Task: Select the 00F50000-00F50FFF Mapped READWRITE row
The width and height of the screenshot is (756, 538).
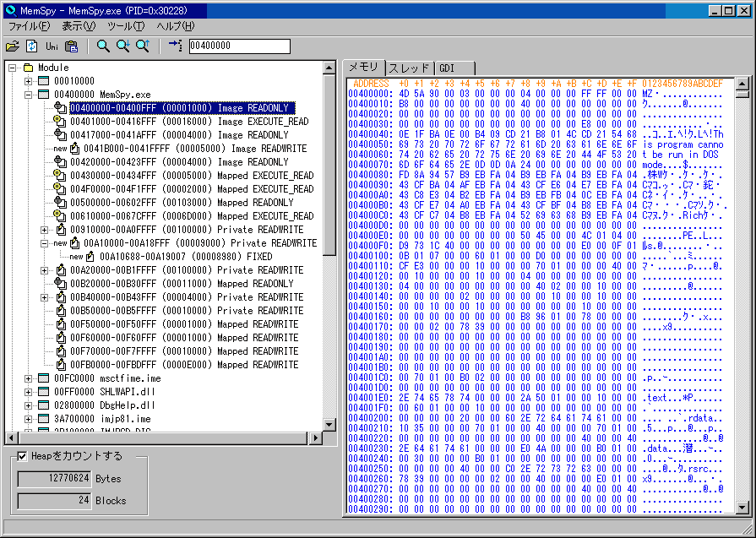Action: pos(184,324)
